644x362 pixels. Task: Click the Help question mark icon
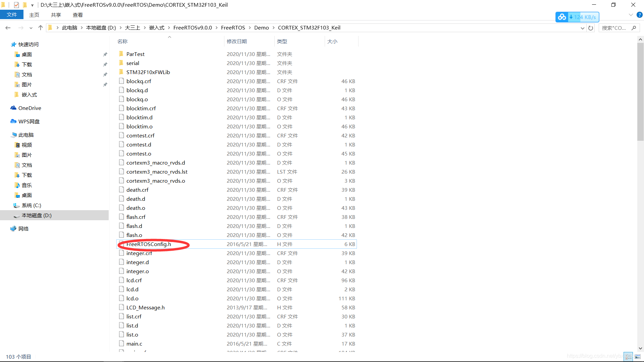click(x=640, y=15)
